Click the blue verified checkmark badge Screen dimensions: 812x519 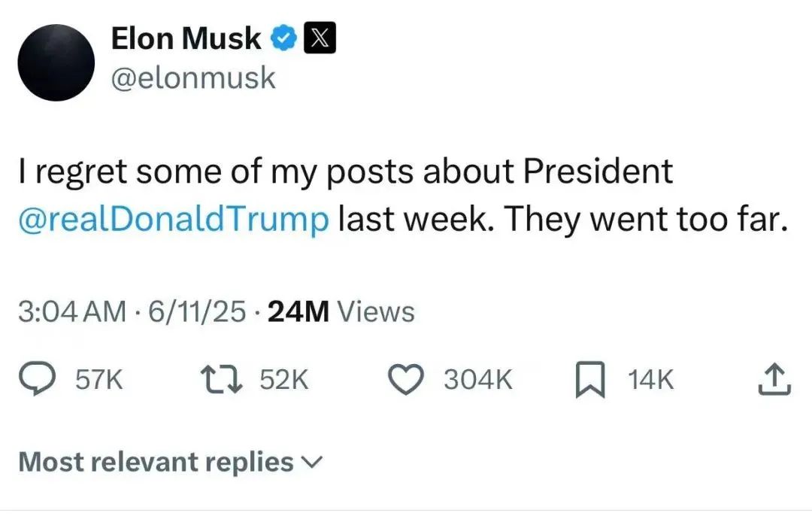(283, 38)
